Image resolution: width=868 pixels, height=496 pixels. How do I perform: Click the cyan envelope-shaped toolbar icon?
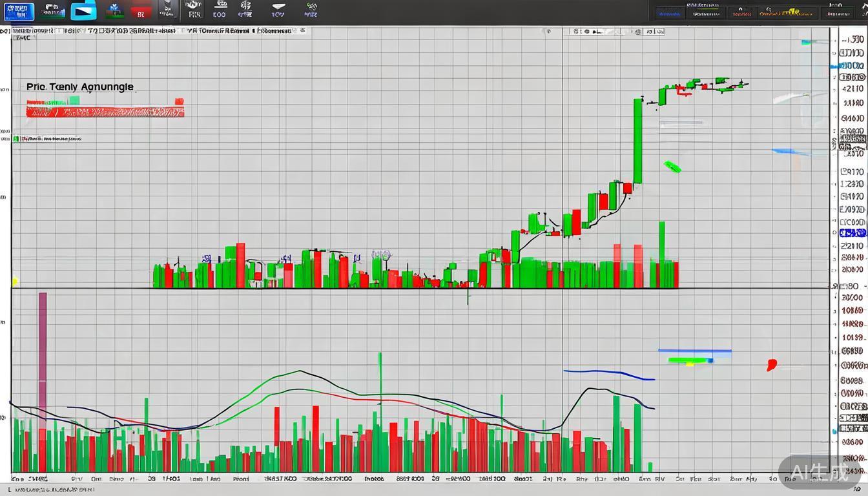pyautogui.click(x=83, y=11)
